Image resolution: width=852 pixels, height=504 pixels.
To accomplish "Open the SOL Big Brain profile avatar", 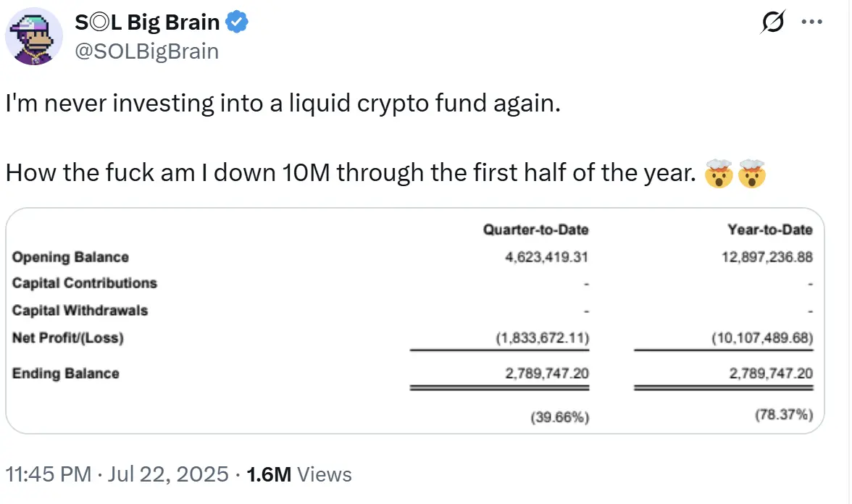I will [36, 36].
